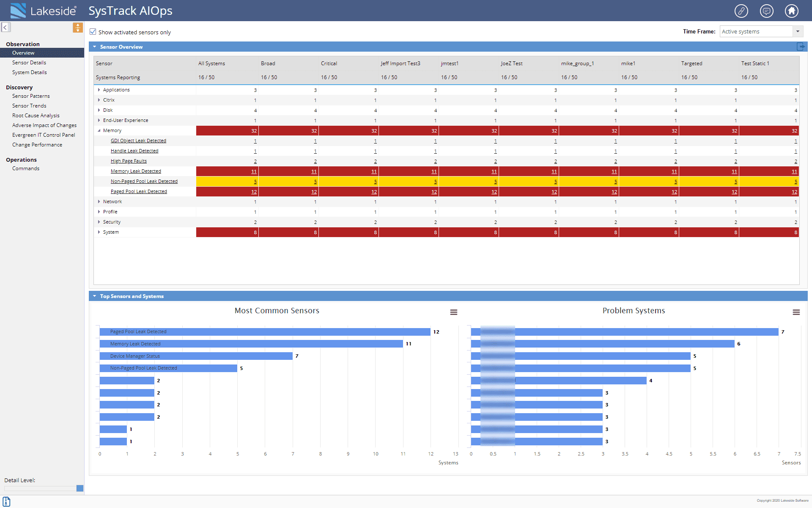Open the link icon in header

tap(741, 11)
